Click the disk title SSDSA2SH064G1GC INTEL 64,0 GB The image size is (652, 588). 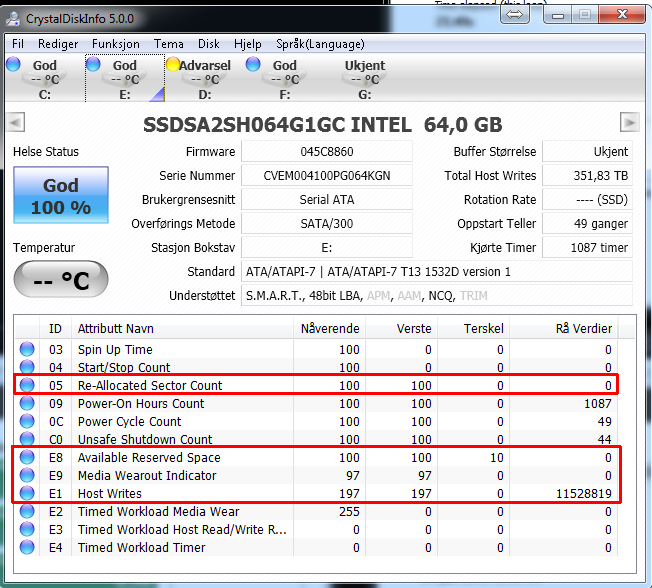click(x=323, y=125)
